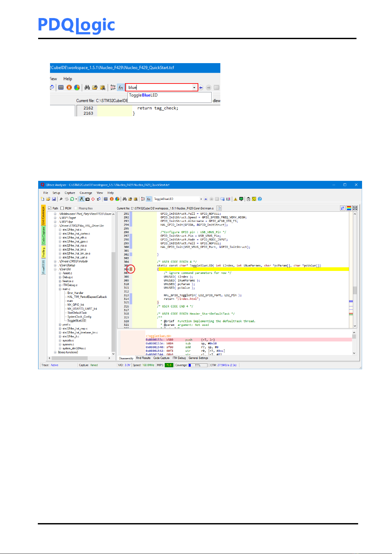Viewport: 392px width, 554px height.
Task: Expand the {library functions} node
Action: tap(55, 352)
